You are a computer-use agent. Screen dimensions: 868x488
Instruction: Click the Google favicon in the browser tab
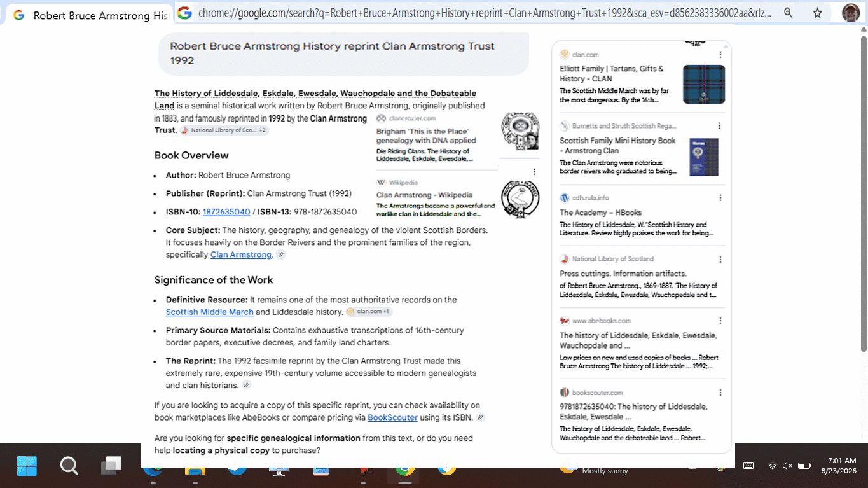pos(19,15)
